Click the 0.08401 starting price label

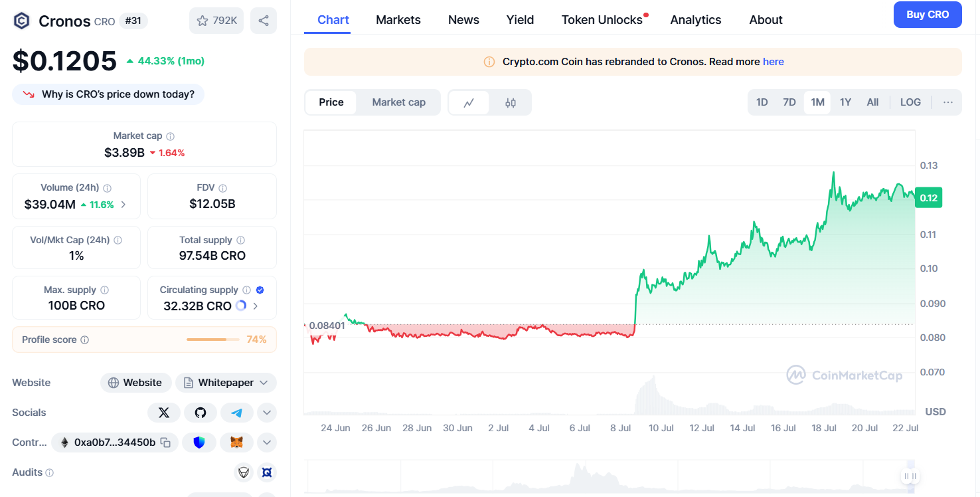point(328,325)
